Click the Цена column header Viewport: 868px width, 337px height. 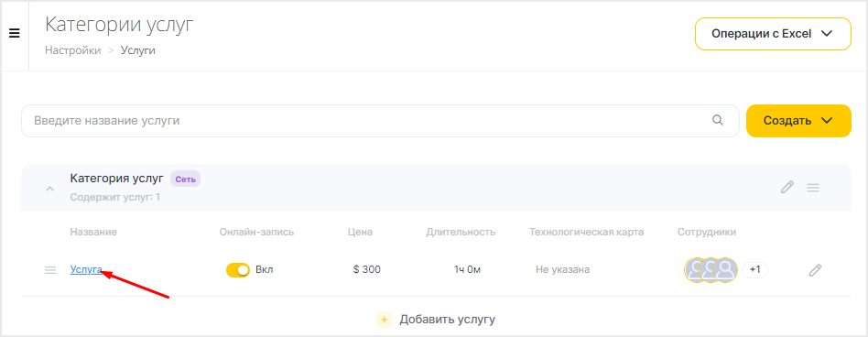tap(361, 232)
